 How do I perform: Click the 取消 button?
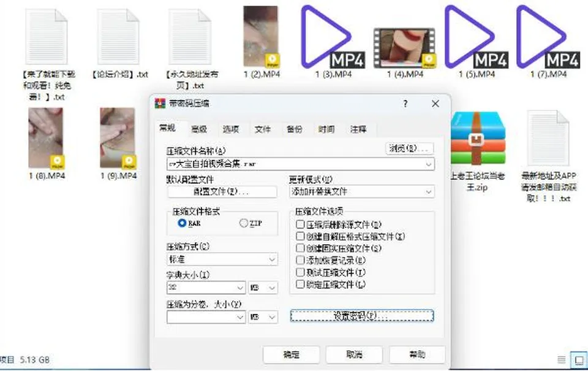click(x=354, y=354)
